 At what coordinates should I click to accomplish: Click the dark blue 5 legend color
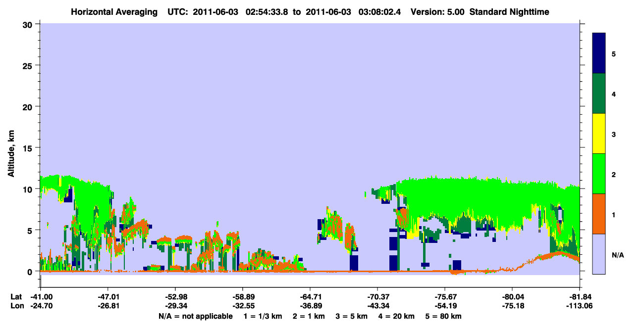(x=599, y=53)
